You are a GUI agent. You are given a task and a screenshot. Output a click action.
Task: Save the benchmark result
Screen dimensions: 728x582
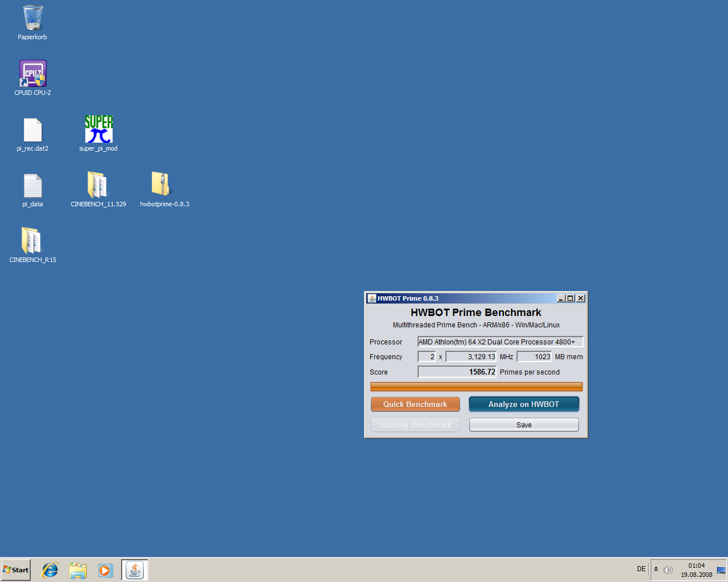click(524, 425)
